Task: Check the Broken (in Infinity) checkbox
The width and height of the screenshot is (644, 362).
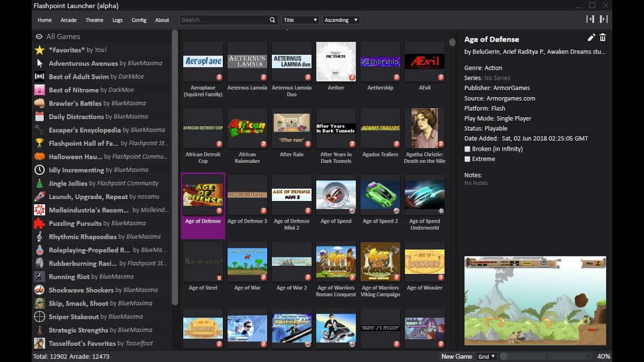Action: point(467,149)
